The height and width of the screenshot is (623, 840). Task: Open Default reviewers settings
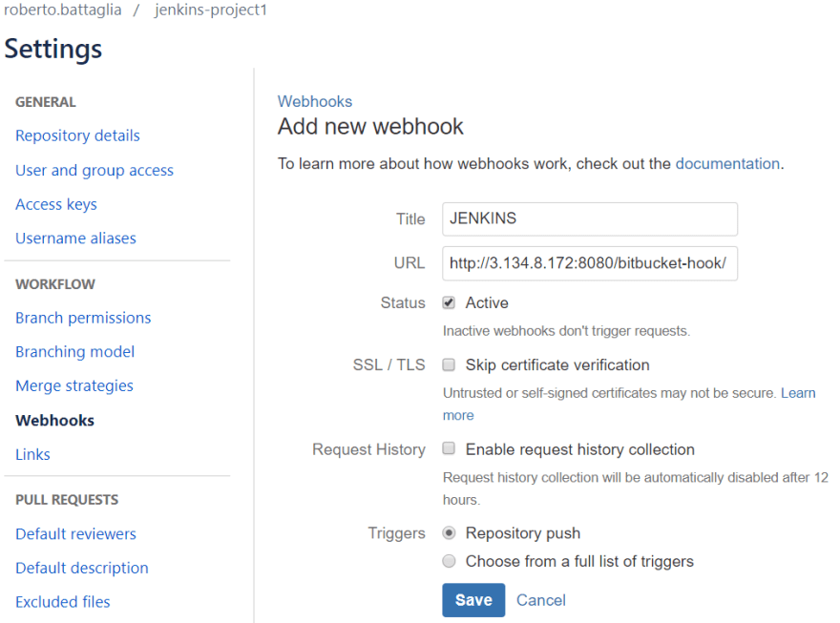[75, 533]
